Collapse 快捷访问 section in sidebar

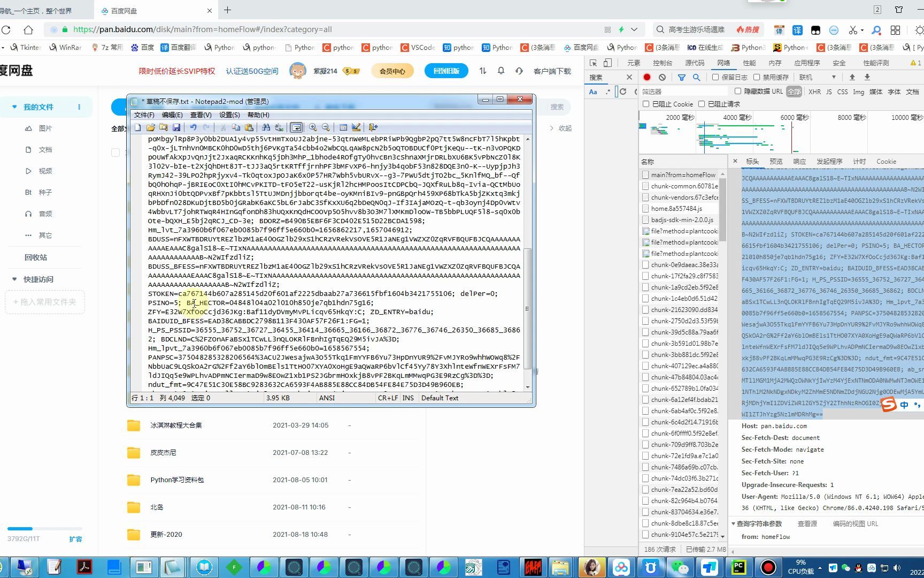coord(14,279)
